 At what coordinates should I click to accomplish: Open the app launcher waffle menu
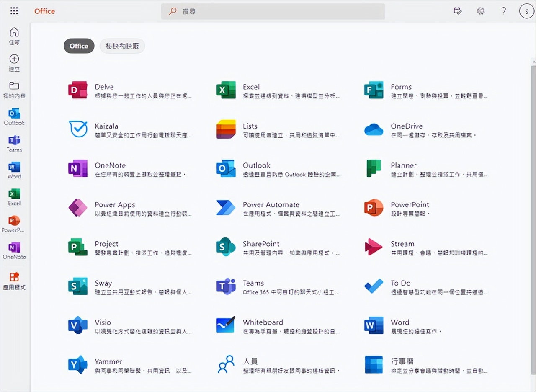pos(14,11)
